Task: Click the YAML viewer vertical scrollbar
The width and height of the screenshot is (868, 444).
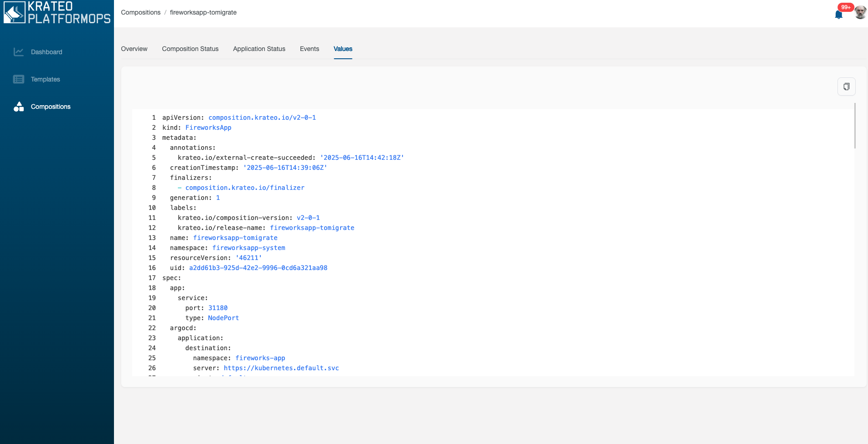Action: click(x=855, y=126)
